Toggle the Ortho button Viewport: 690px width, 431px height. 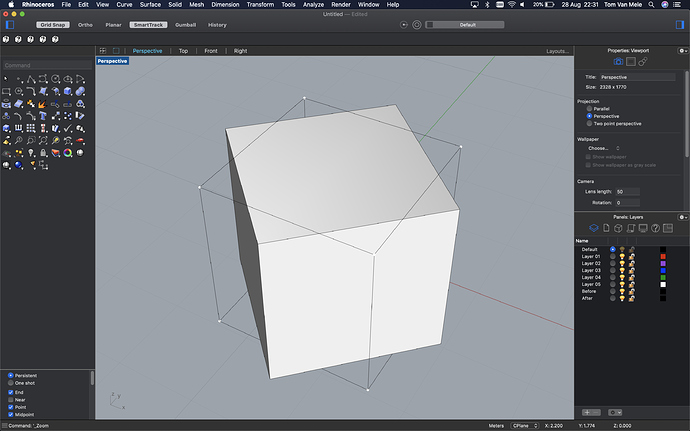click(85, 24)
